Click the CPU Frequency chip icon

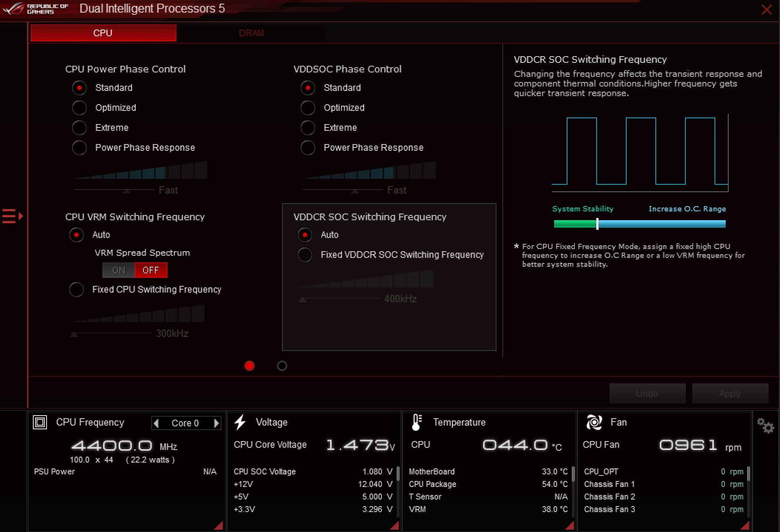click(40, 422)
